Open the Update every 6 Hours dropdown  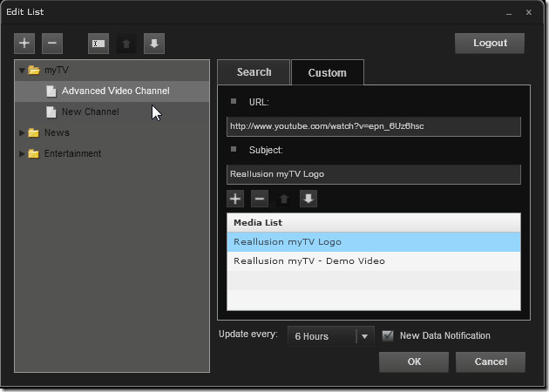coord(364,336)
